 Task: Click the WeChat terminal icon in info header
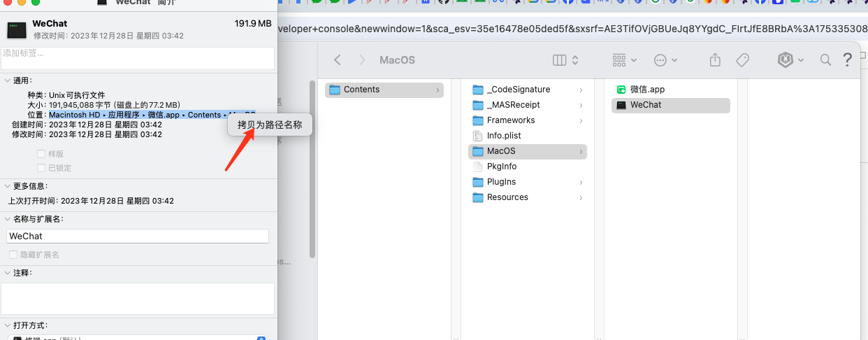[17, 30]
